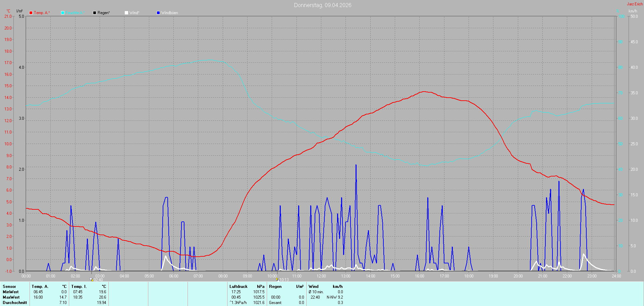
Task: Click the sun marker at 10:13
Action: (x=277, y=279)
